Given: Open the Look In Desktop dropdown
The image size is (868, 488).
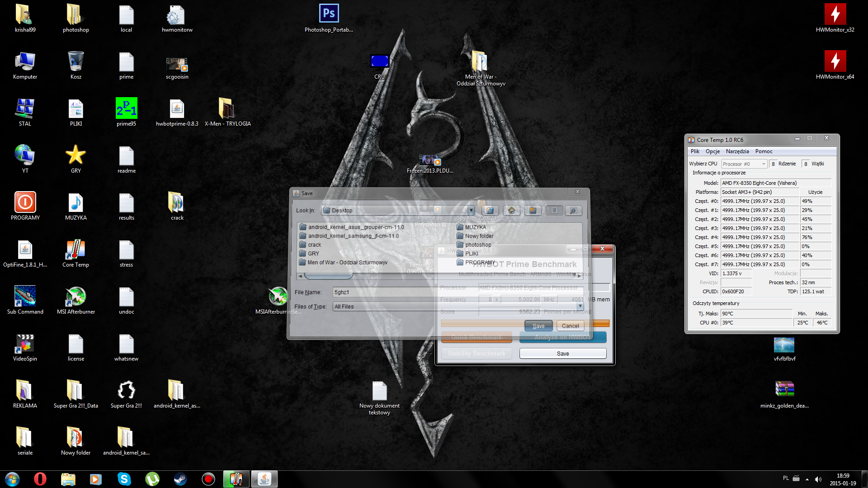Looking at the screenshot, I should (471, 210).
